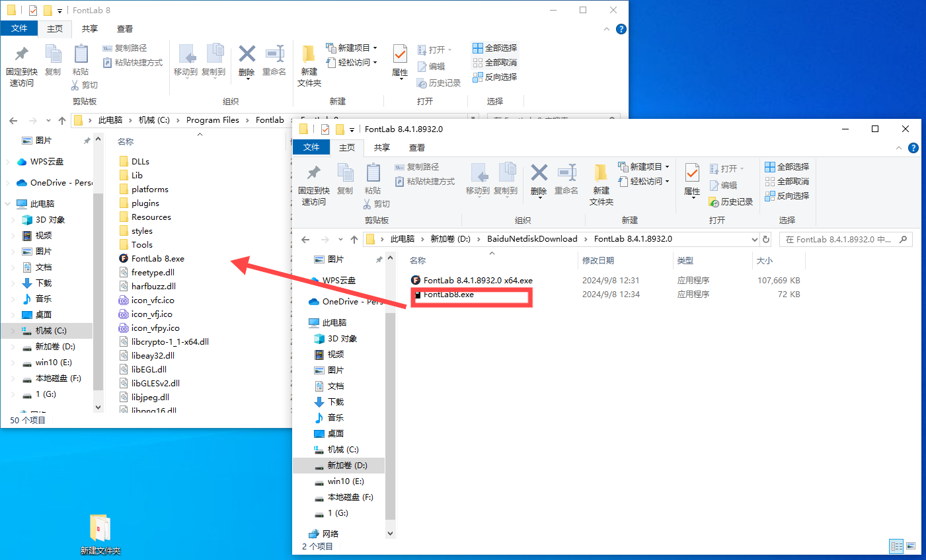Click the Delete icon in the front window ribbon
Screen dimensions: 926x560
point(539,174)
